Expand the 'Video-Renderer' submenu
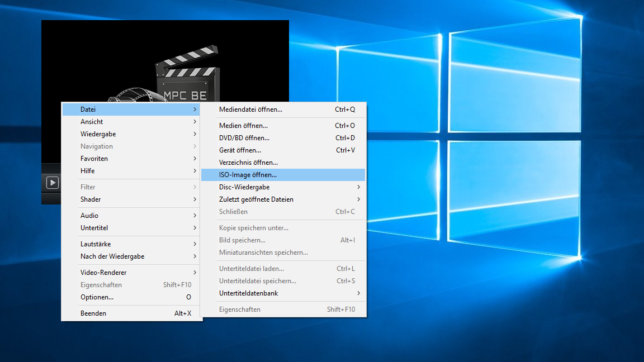The width and height of the screenshot is (644, 362). pyautogui.click(x=103, y=273)
